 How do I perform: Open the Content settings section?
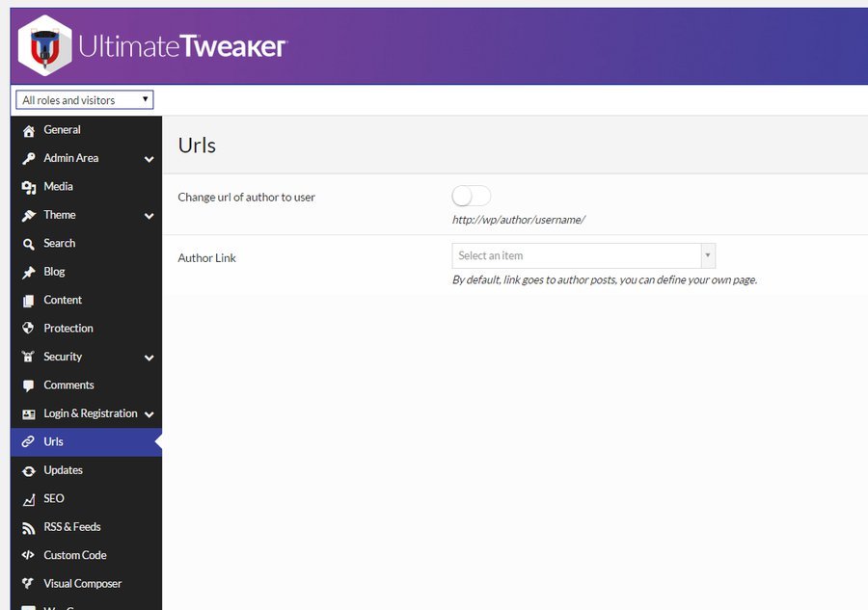[x=87, y=301]
